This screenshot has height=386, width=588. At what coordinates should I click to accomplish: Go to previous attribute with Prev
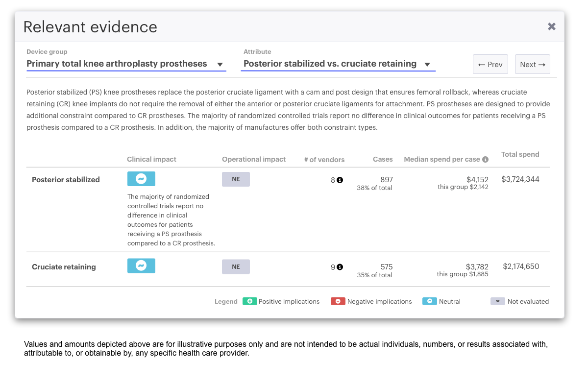tap(490, 64)
